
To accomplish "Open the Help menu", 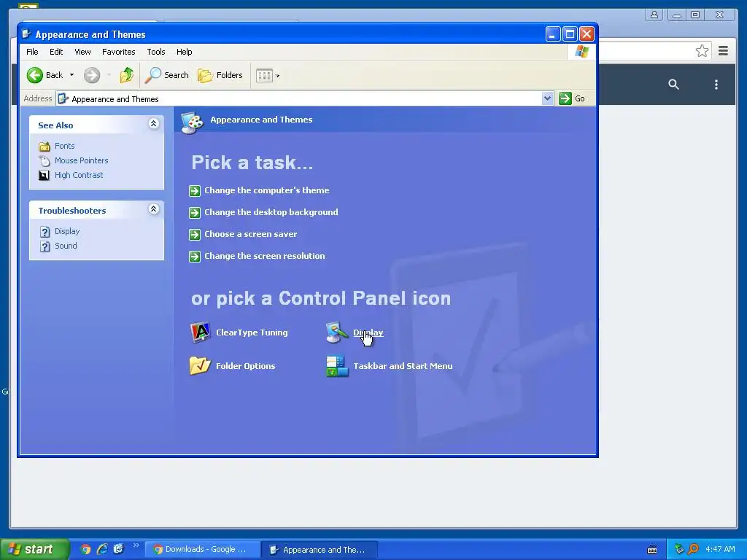I will pos(185,52).
